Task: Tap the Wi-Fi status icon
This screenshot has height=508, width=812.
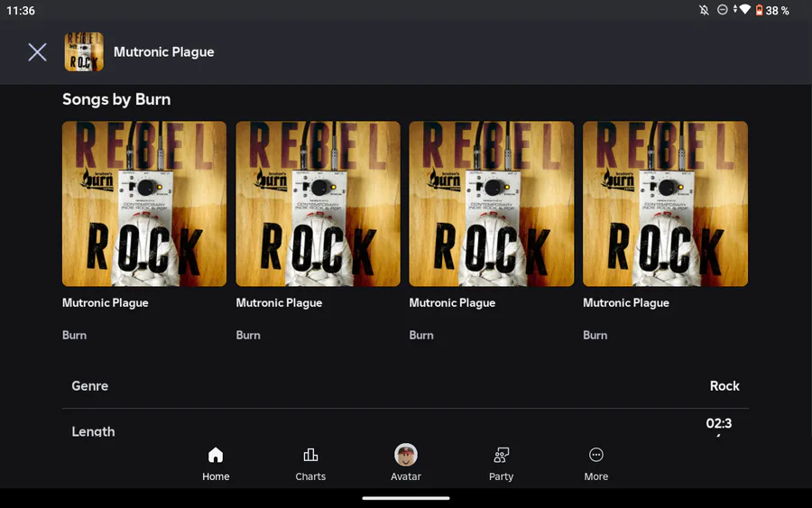Action: pos(744,10)
